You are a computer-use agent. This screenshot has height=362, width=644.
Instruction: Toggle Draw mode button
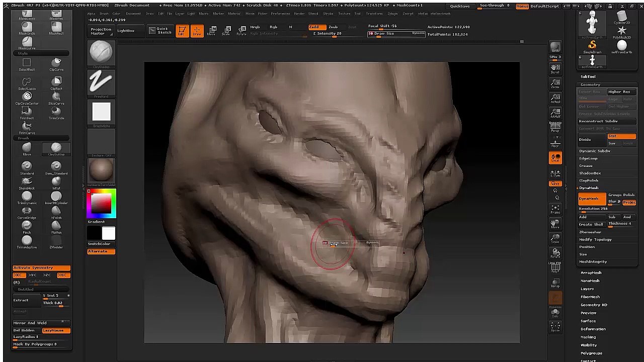click(x=197, y=31)
